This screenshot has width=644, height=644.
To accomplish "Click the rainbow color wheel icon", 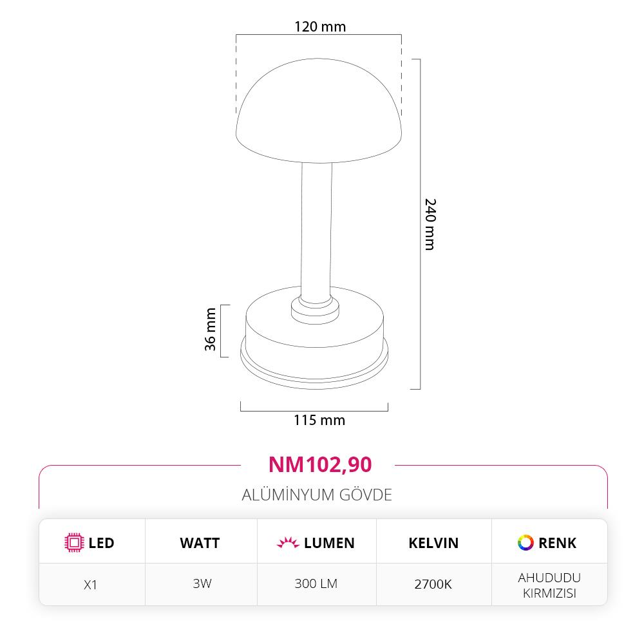I will 526,543.
